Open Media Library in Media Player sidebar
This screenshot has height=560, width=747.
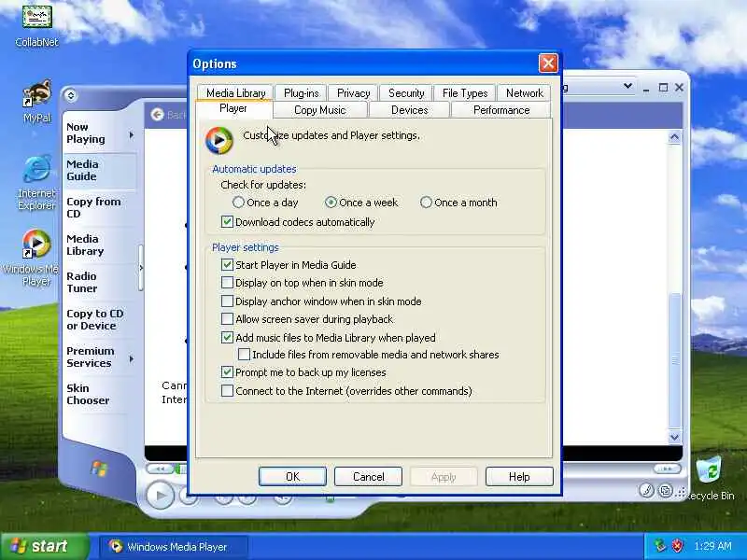[x=99, y=245]
